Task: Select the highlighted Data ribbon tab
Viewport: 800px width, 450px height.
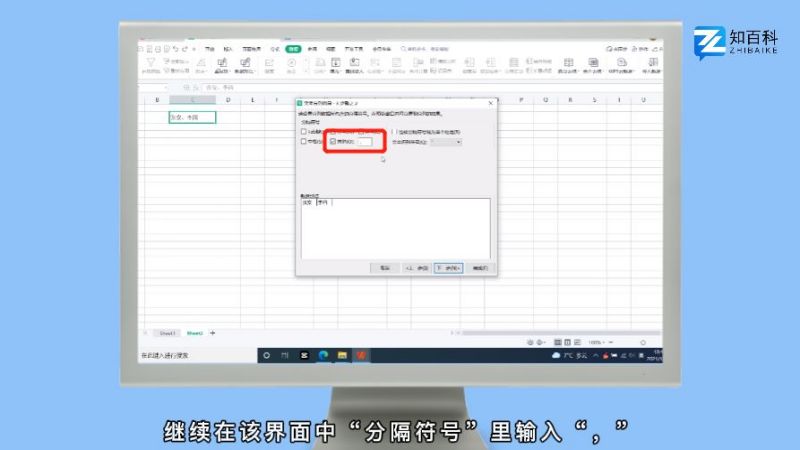Action: pos(293,48)
